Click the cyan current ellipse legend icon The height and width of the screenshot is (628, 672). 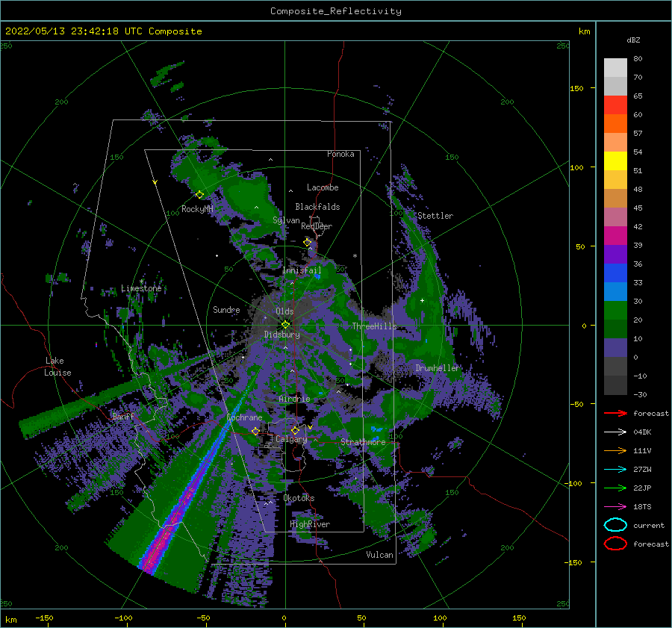pyautogui.click(x=615, y=525)
